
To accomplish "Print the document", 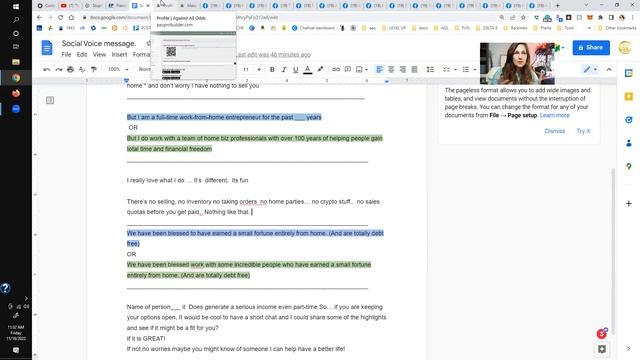I will click(70, 69).
